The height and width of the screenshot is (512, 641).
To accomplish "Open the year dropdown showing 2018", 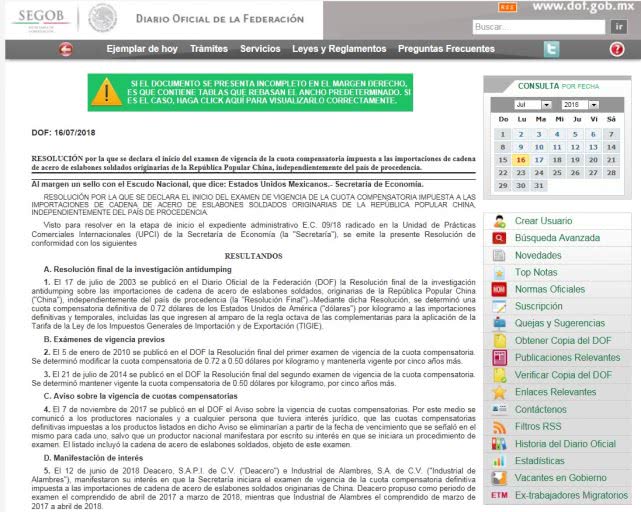I will (x=580, y=105).
